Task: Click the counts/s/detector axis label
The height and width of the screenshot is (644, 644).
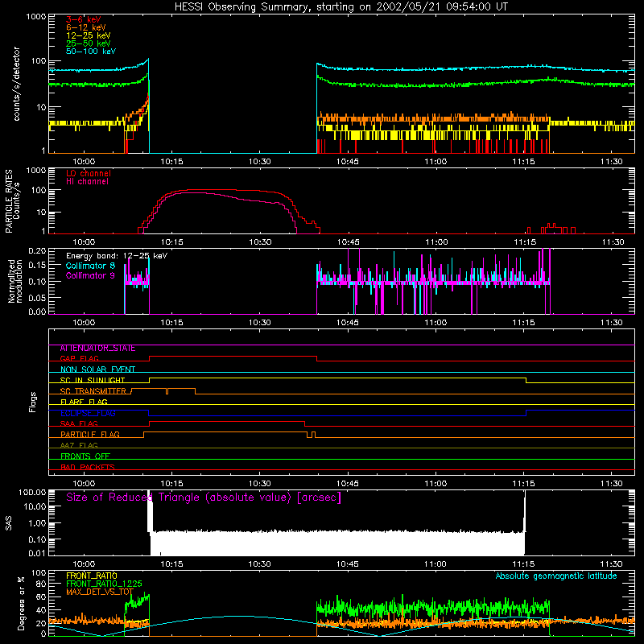Action: click(x=17, y=84)
